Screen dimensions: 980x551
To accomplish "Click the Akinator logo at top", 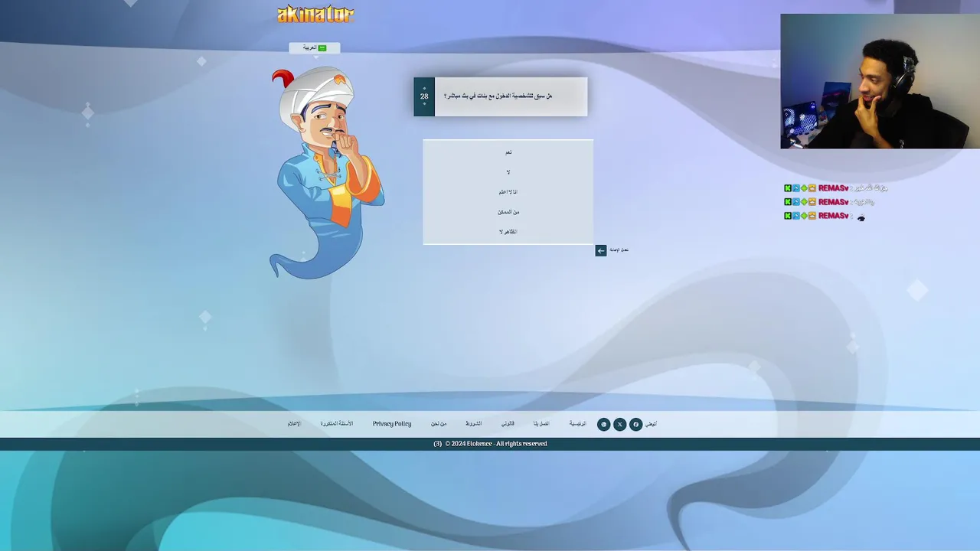I will (315, 14).
